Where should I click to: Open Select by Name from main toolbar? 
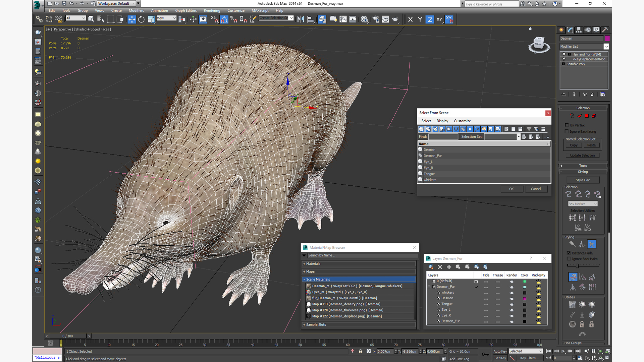point(101,19)
